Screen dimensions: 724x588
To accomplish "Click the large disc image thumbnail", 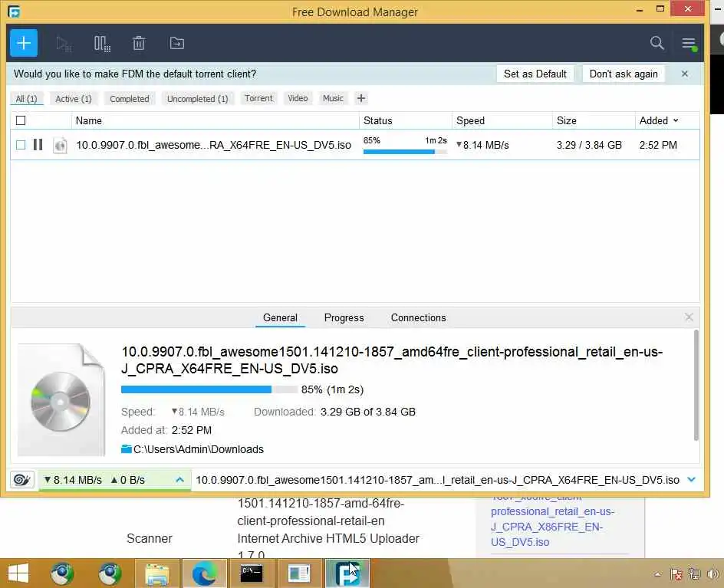I will [61, 400].
